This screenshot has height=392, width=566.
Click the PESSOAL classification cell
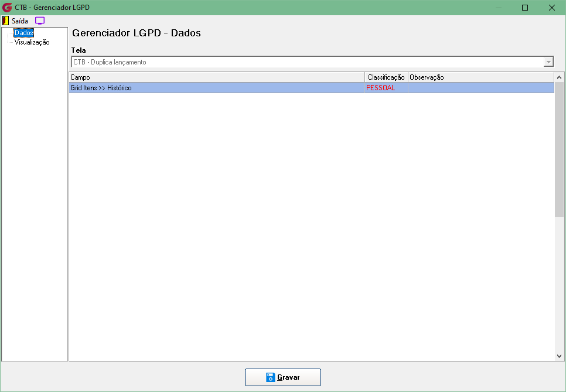[386, 88]
